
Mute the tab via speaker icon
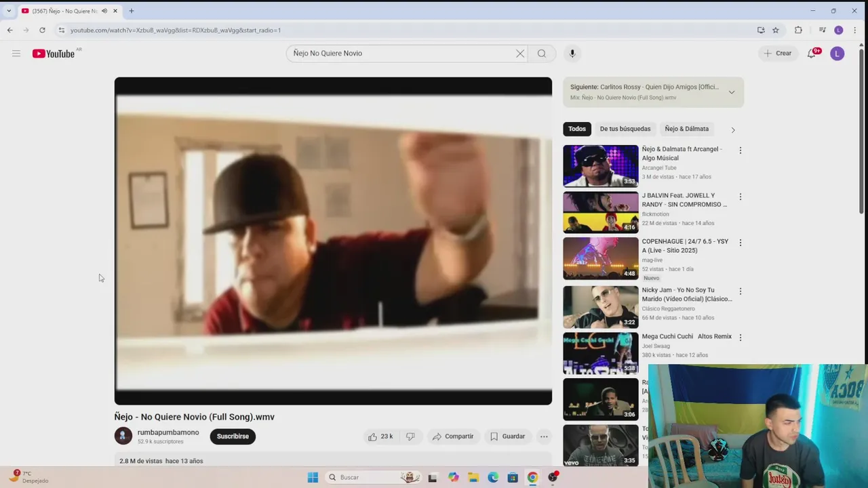pyautogui.click(x=104, y=11)
